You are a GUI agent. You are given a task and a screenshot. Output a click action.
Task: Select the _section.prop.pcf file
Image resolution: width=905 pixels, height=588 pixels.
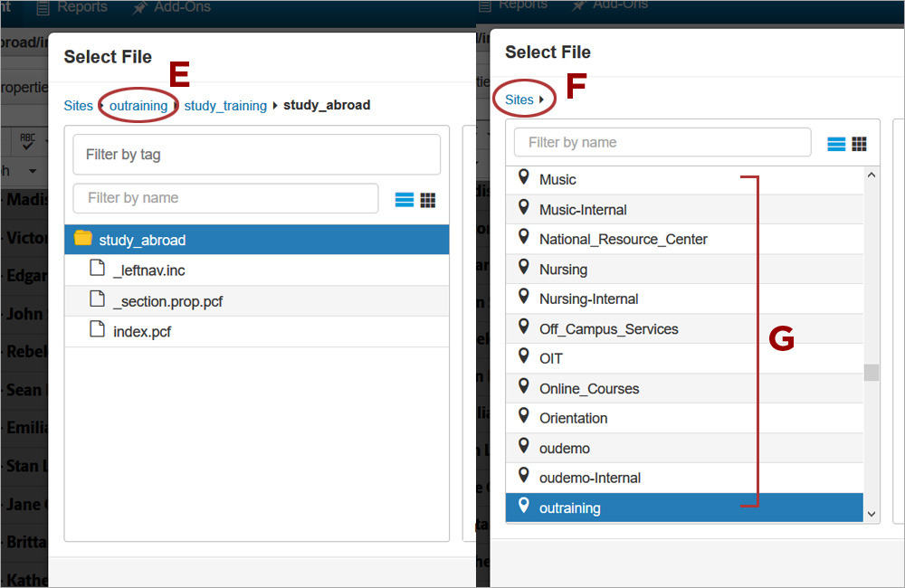(x=167, y=301)
